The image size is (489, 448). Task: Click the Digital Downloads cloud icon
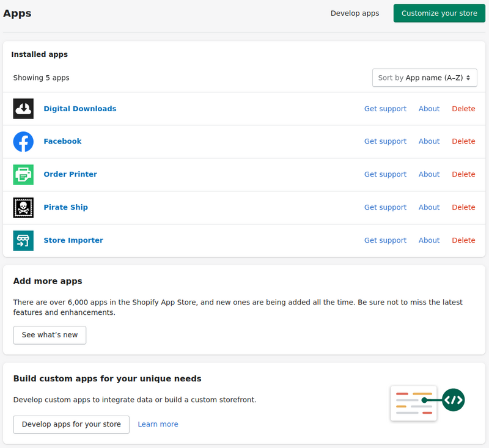[23, 109]
